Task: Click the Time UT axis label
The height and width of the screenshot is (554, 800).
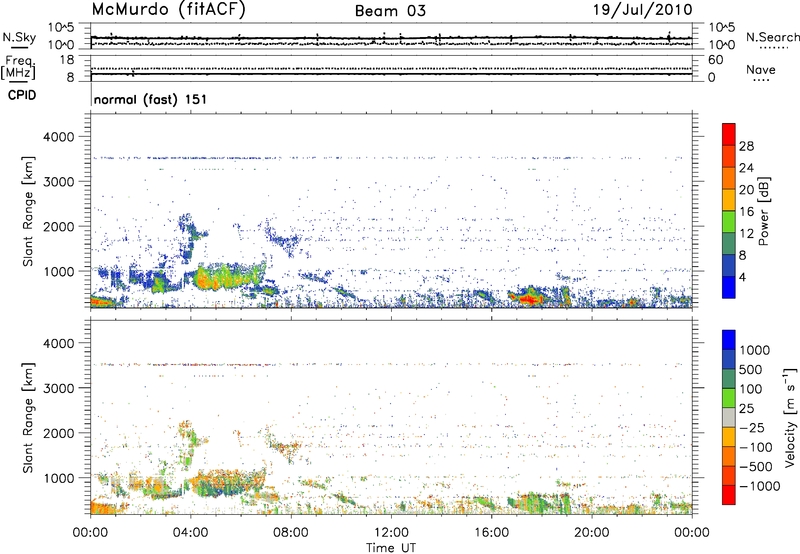Action: pyautogui.click(x=391, y=547)
